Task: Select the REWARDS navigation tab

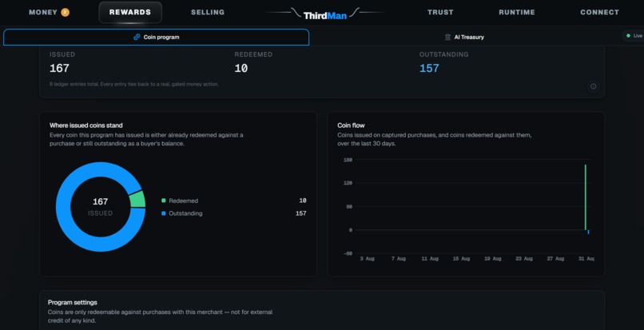Action: [x=130, y=12]
